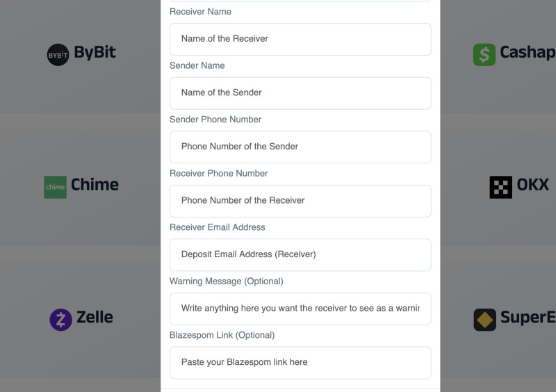The image size is (556, 392).
Task: Click the OKX brand name text
Action: (x=532, y=185)
